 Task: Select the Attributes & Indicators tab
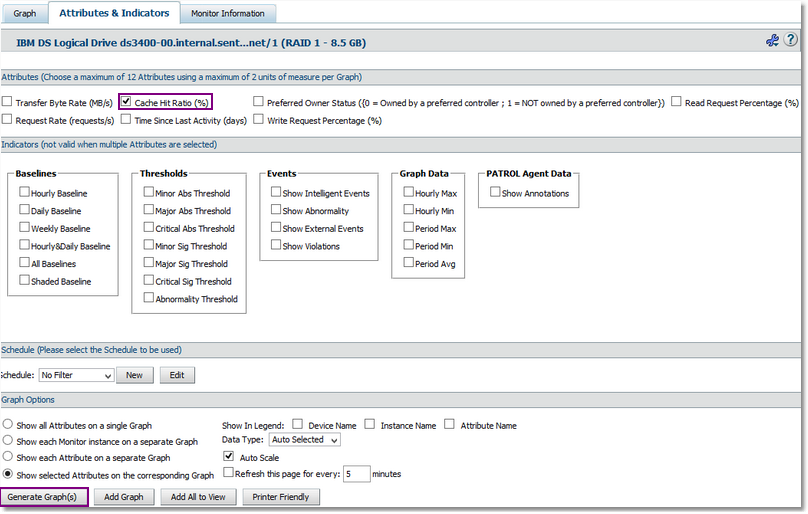(x=114, y=13)
